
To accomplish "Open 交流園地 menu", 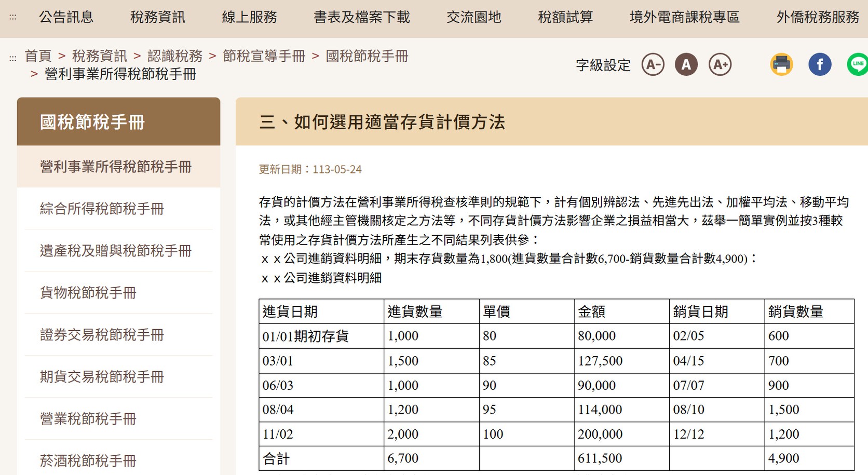I will (474, 17).
